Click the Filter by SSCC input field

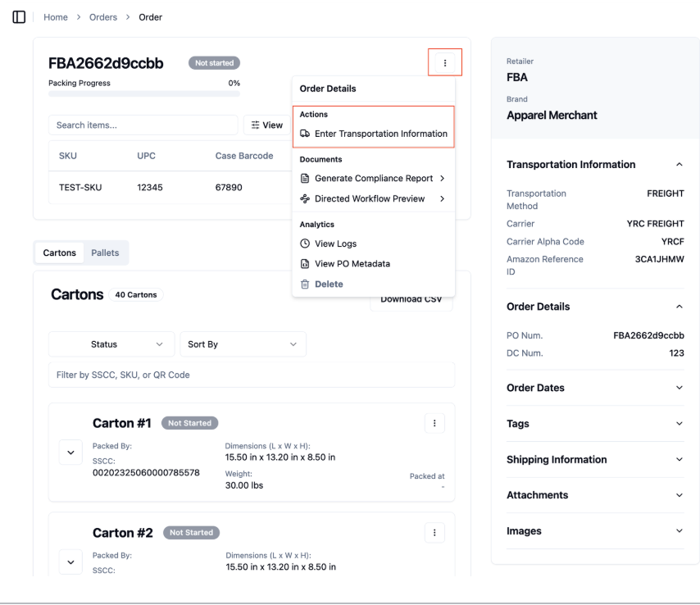[x=252, y=375]
